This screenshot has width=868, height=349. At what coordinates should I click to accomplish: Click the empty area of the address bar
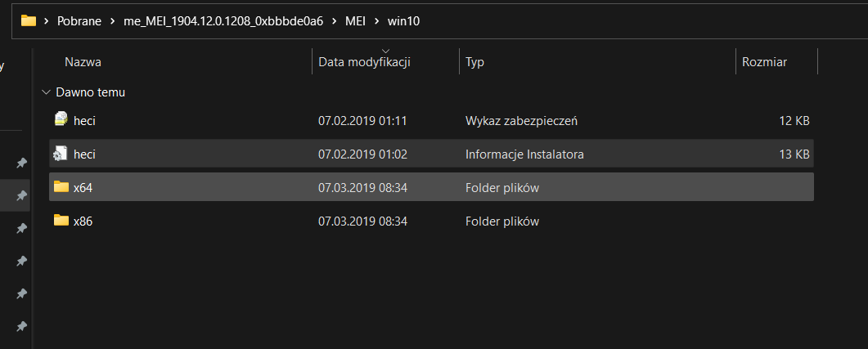click(638, 20)
